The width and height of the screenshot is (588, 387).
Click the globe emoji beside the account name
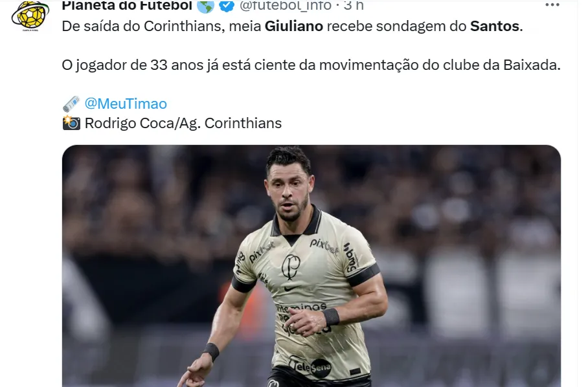[x=206, y=6]
